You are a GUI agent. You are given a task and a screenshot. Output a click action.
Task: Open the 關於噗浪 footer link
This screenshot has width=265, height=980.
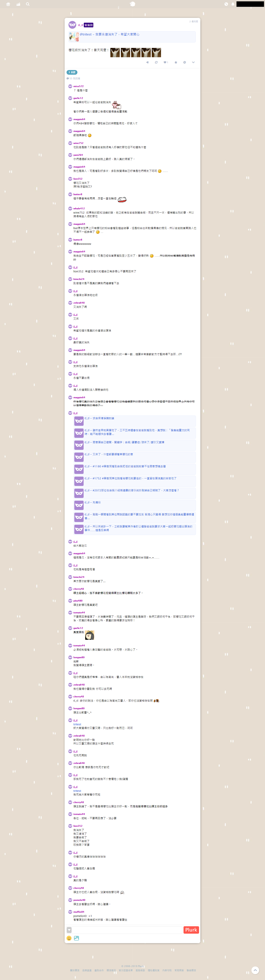[75, 970]
